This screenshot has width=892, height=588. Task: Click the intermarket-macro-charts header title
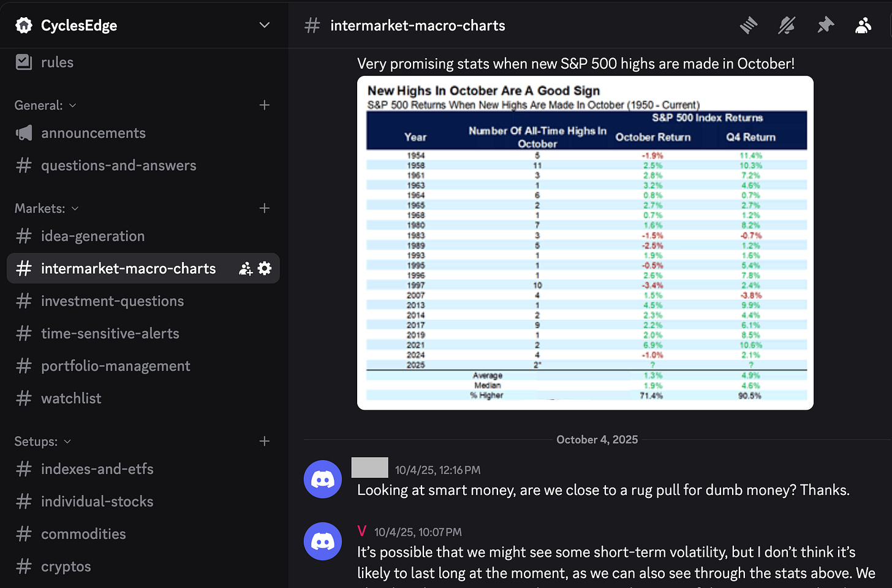pyautogui.click(x=418, y=25)
